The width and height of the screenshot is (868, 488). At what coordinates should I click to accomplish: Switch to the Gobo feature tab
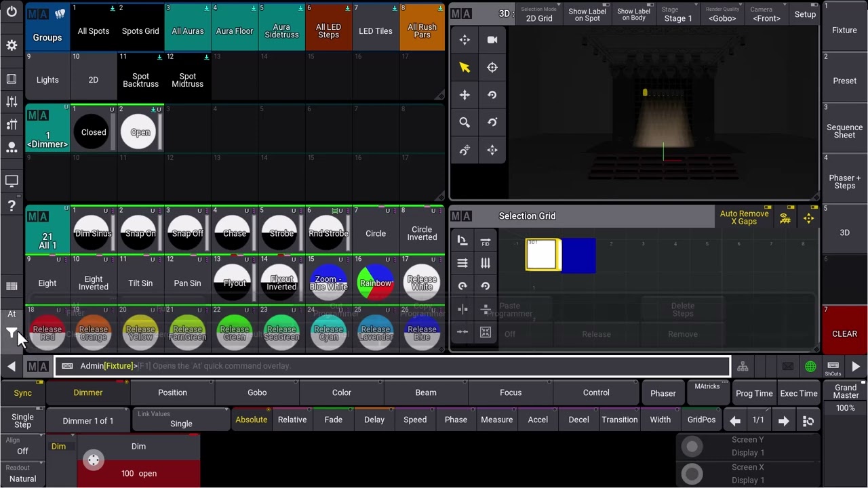click(257, 392)
